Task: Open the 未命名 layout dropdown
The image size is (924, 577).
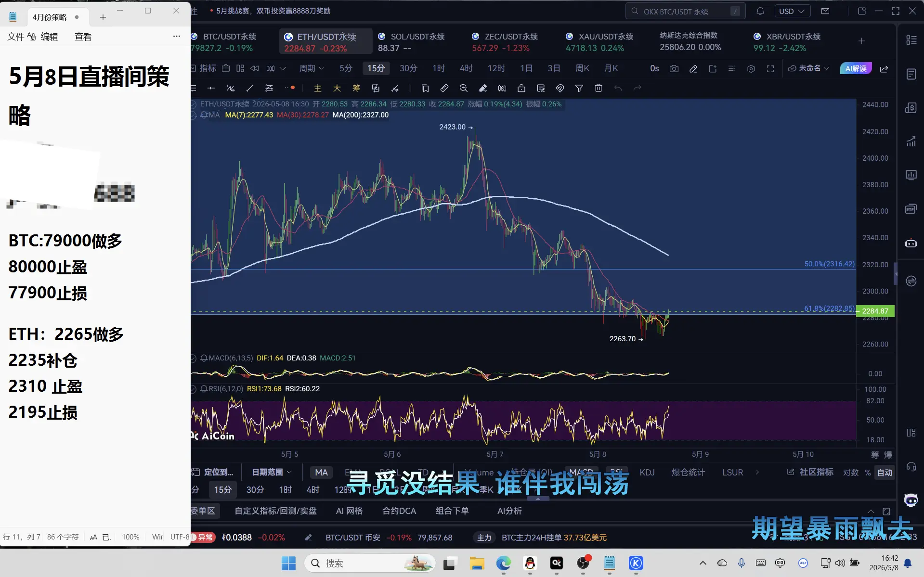Action: click(809, 68)
